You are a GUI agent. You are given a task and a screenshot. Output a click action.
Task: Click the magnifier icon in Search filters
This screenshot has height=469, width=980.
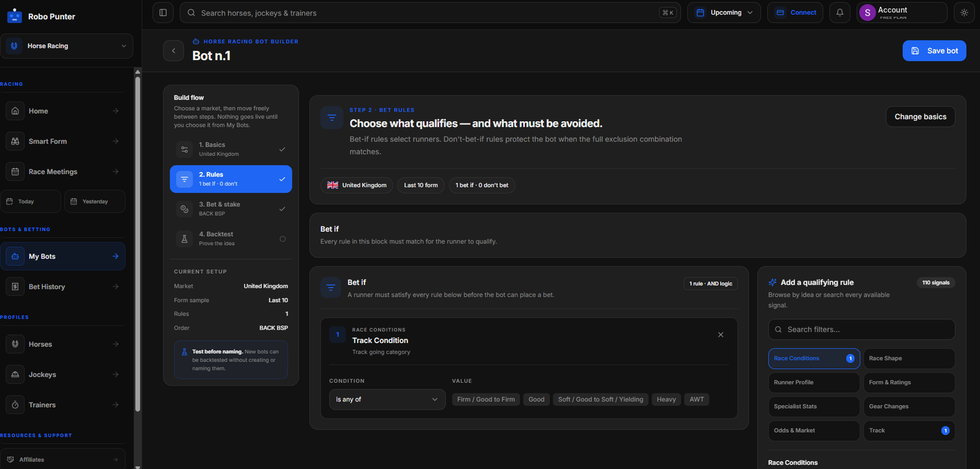click(778, 330)
